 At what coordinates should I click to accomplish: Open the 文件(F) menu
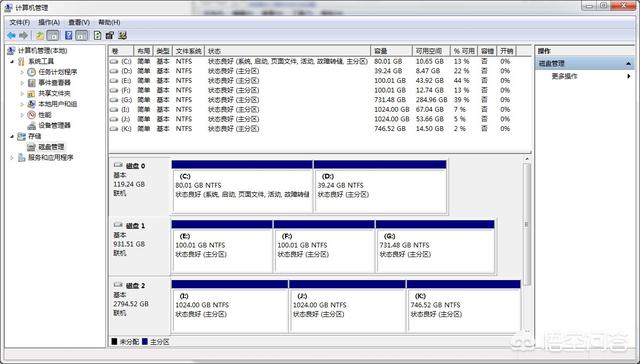20,22
